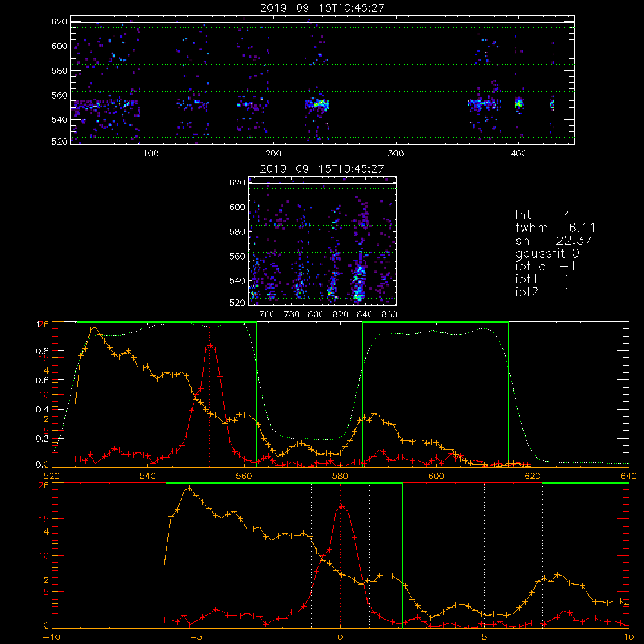This screenshot has height=644, width=644.
Task: Select the 'sn 22.37' readout line
Action: [x=554, y=240]
